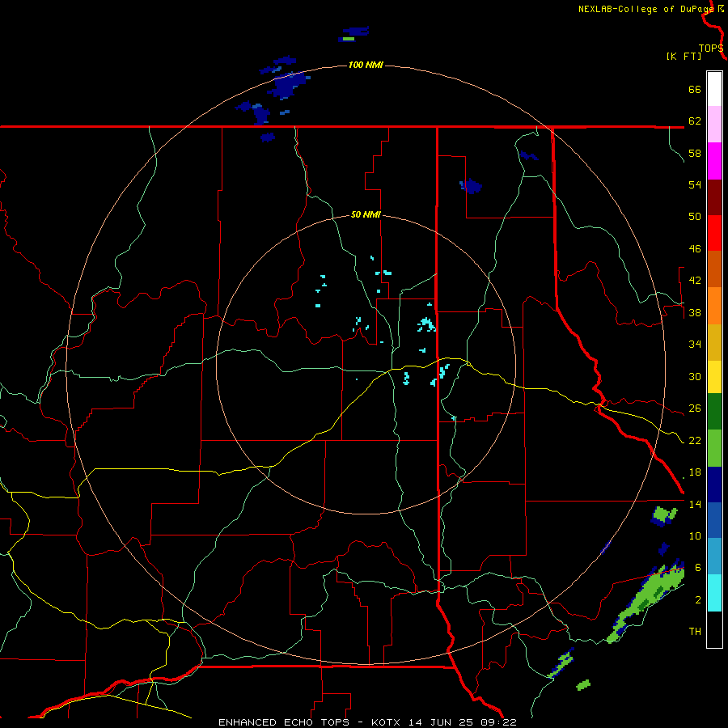Screen dimensions: 728x728
Task: Click the "TH" legend label
Action: click(695, 632)
